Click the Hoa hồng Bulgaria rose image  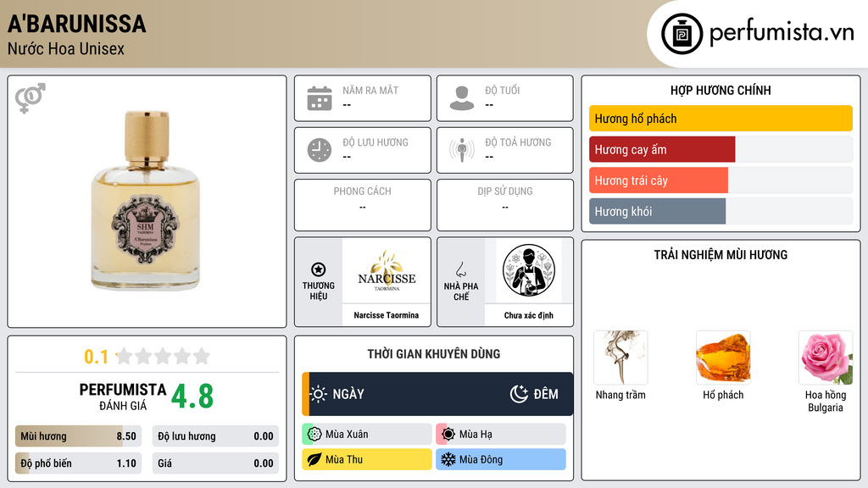pos(826,358)
